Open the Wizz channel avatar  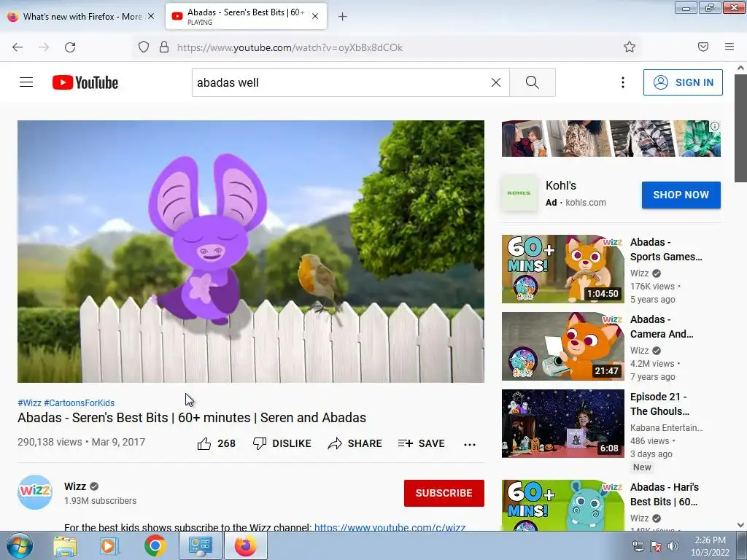tap(35, 492)
